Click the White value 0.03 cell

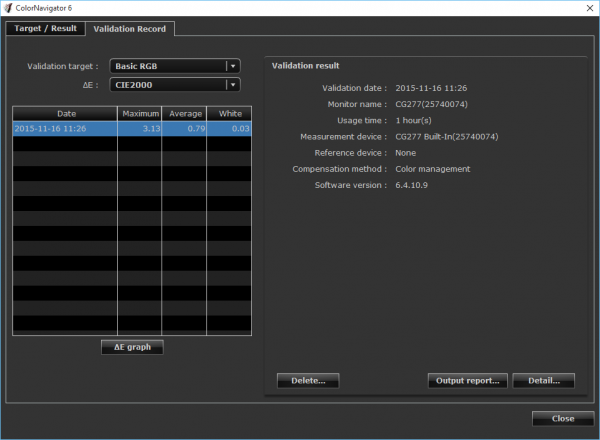coord(229,129)
